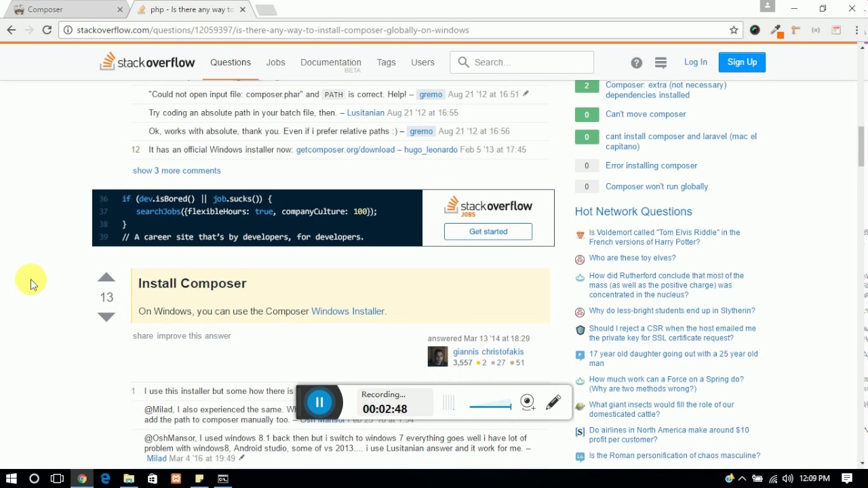Open Cortana search circle in taskbar
This screenshot has width=868, height=488.
tap(34, 479)
